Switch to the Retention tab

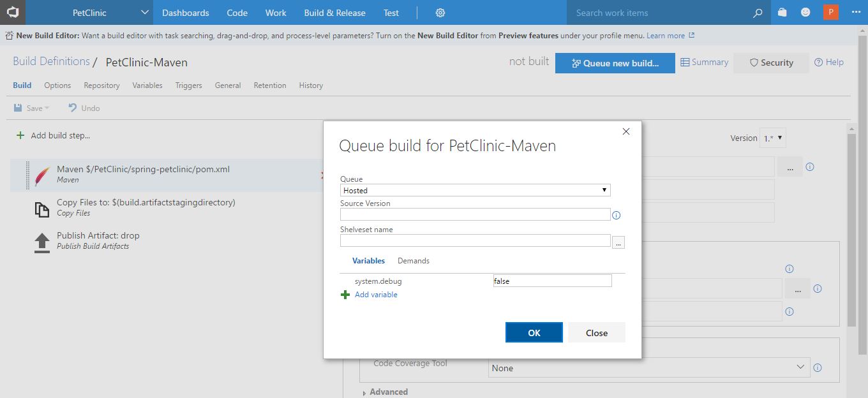(270, 85)
